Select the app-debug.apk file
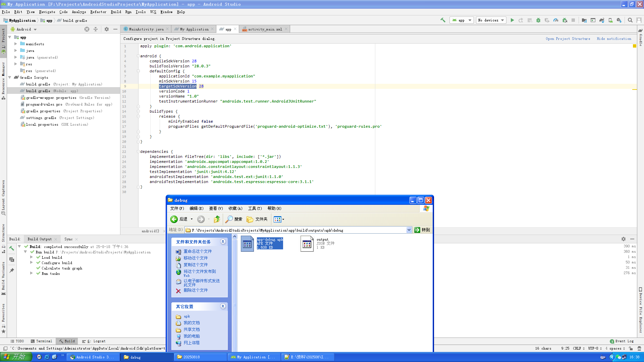 click(262, 244)
